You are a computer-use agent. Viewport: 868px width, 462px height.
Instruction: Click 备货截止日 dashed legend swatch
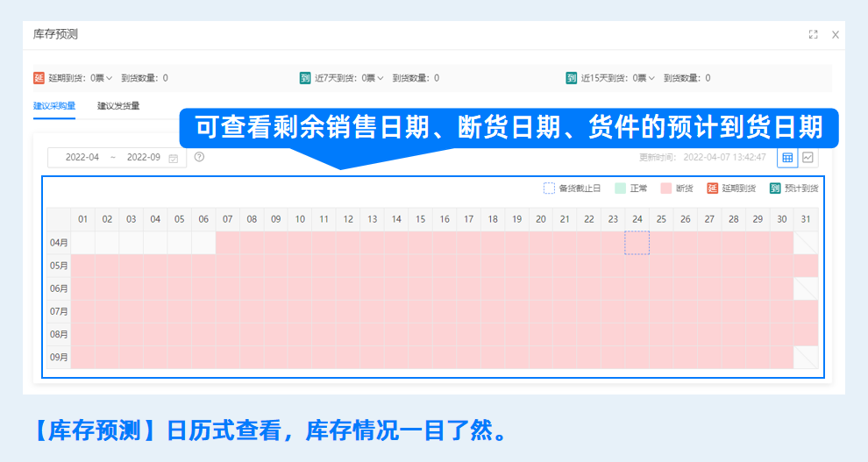(549, 188)
